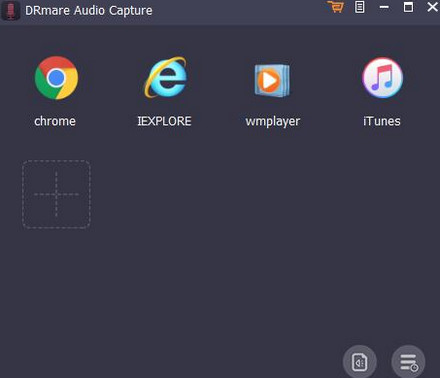
Task: Maximize the DRmare Audio Capture window
Action: coord(408,7)
